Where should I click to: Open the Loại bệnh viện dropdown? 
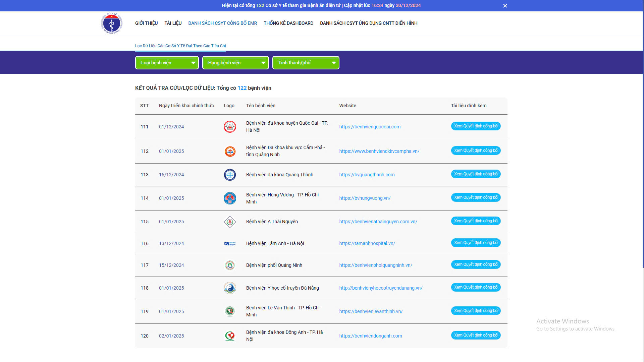[167, 63]
